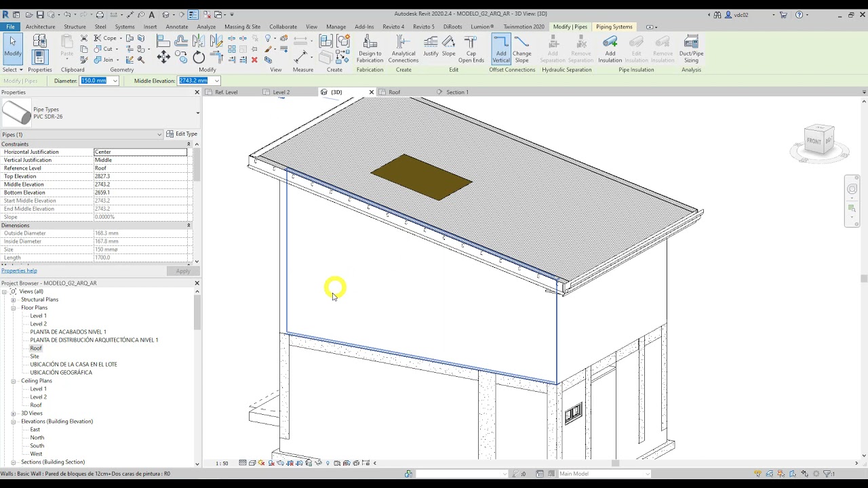
Task: Select the South elevation in browser
Action: coord(37,446)
